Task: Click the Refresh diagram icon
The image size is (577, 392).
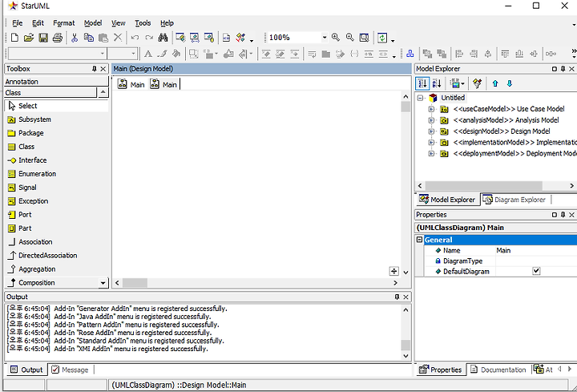Action: click(382, 38)
